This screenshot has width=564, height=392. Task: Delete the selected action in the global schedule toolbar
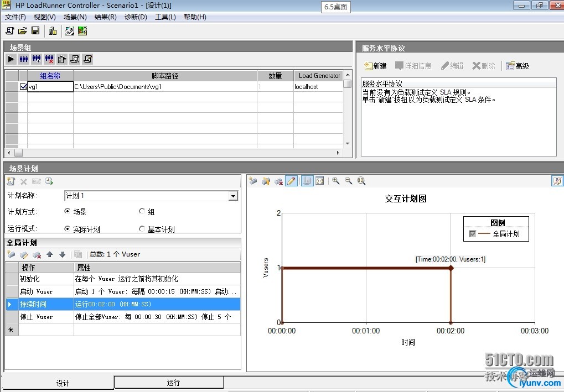[x=37, y=255]
